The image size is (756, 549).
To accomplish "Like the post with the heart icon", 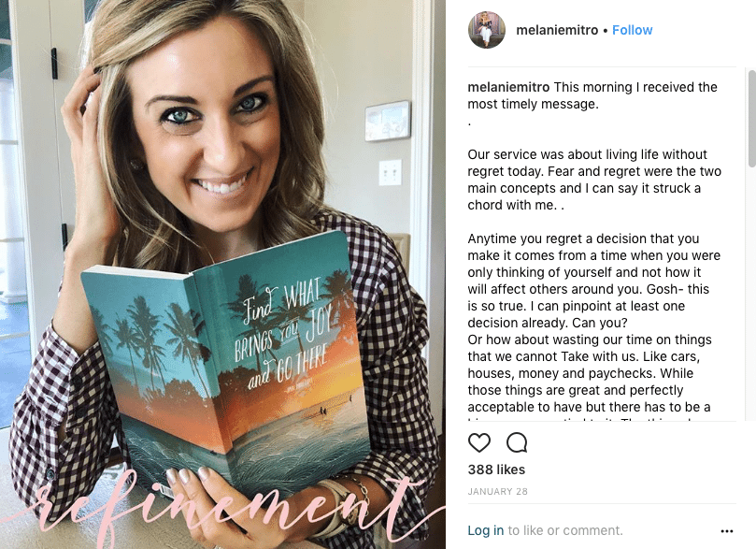I will [x=479, y=442].
